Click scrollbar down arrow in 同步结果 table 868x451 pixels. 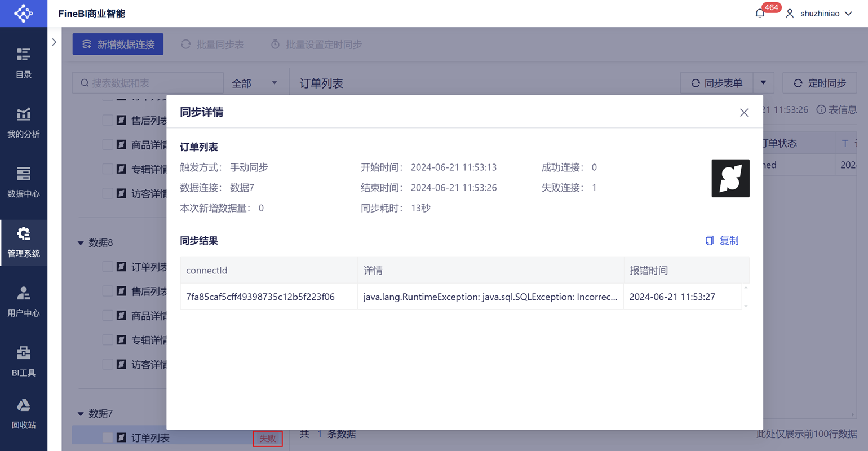746,306
